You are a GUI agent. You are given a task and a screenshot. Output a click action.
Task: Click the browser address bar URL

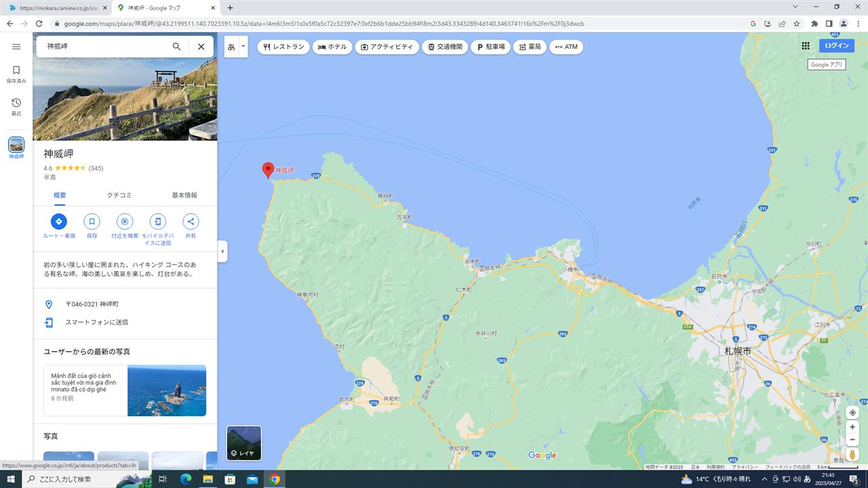[324, 24]
